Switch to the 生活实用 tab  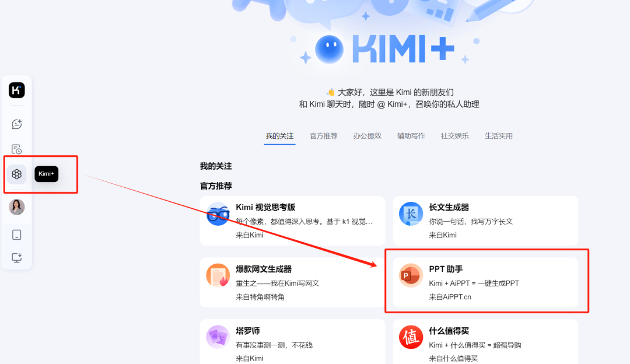499,136
